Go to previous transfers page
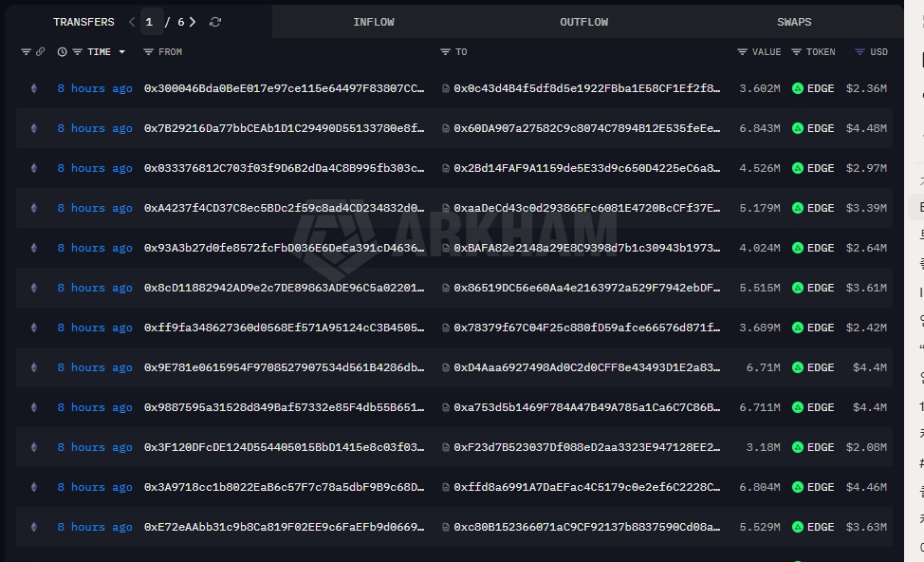The image size is (924, 562). click(132, 22)
